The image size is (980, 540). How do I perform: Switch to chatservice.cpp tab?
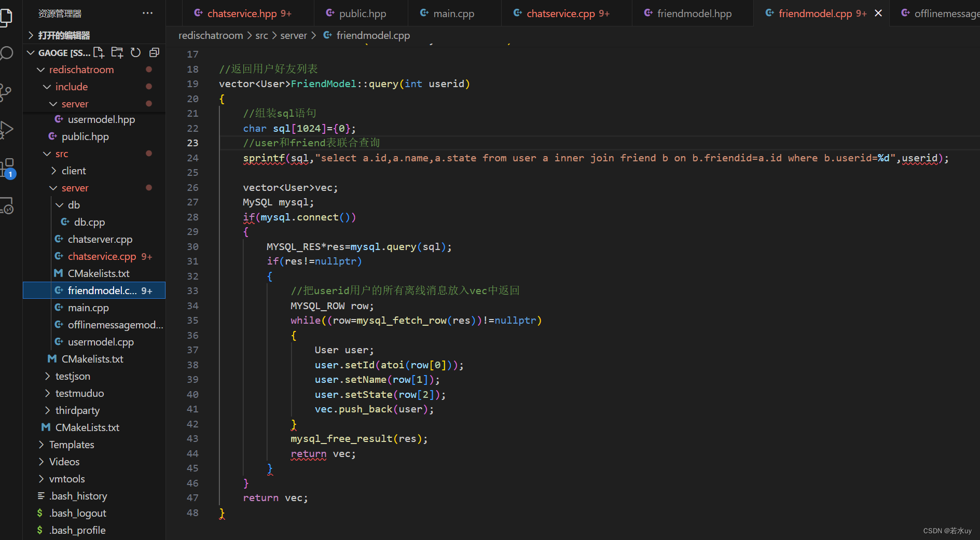pos(567,13)
